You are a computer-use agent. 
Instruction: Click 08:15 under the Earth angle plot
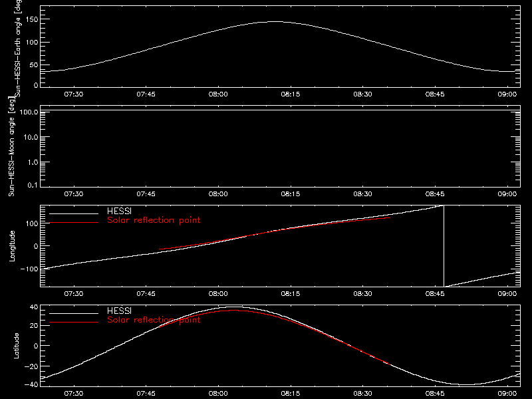[x=291, y=94]
